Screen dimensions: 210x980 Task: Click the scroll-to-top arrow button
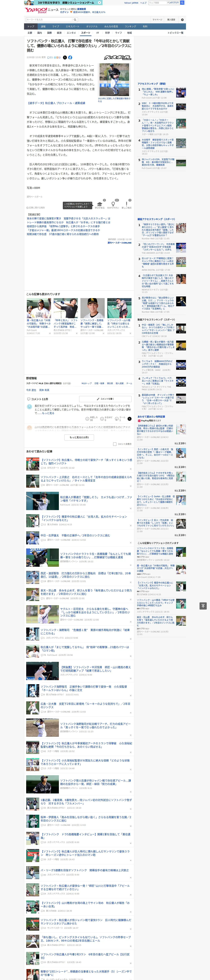coord(203,606)
